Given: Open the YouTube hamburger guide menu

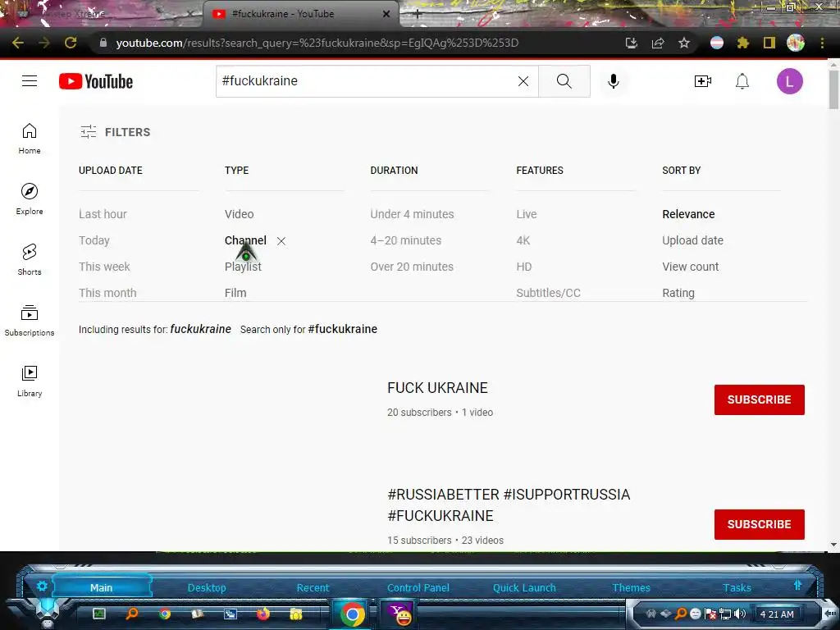Looking at the screenshot, I should 30,81.
